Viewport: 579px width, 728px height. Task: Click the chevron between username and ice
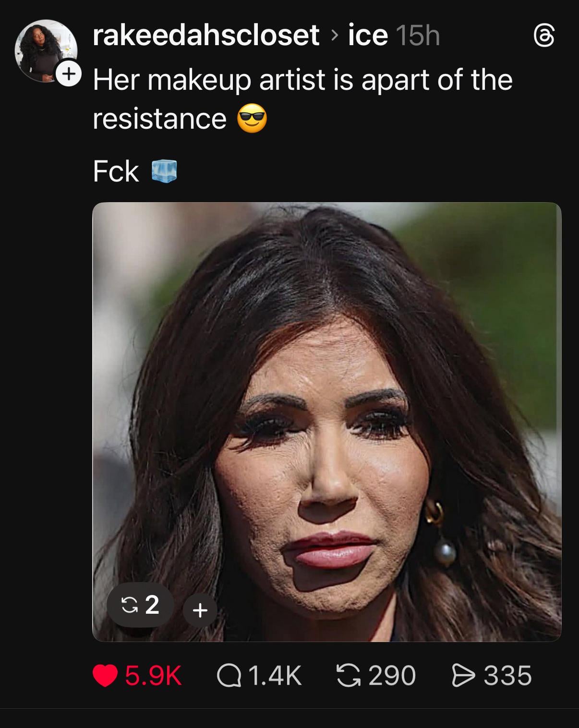click(x=334, y=36)
